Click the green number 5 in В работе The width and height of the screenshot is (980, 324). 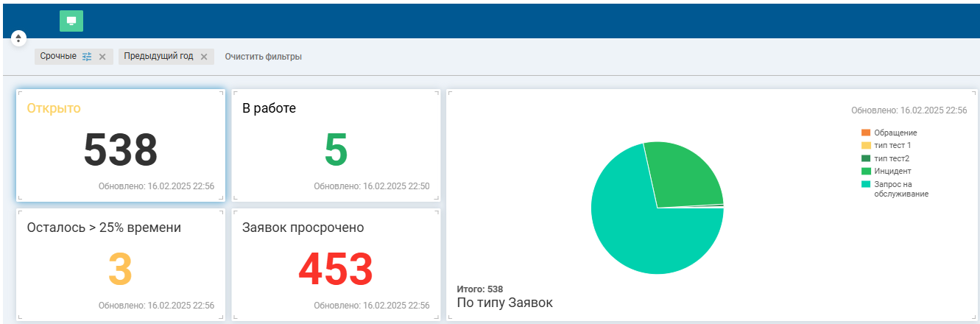pyautogui.click(x=336, y=150)
